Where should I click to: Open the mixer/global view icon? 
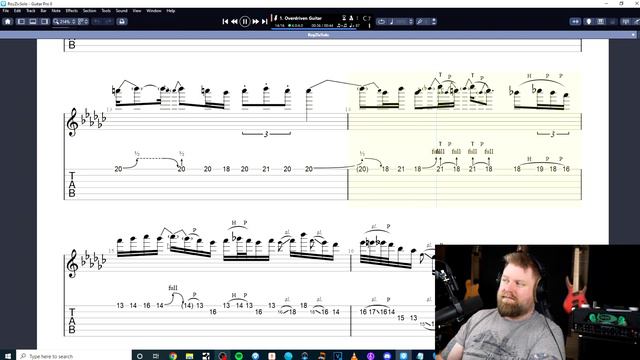pos(625,22)
